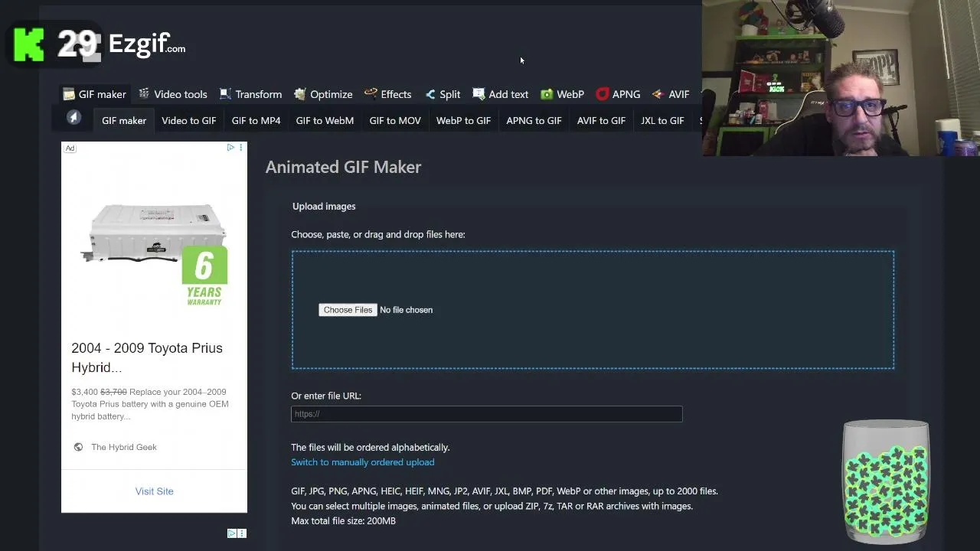Select the AVIF to GIF tab
The width and height of the screenshot is (980, 551).
tap(601, 120)
